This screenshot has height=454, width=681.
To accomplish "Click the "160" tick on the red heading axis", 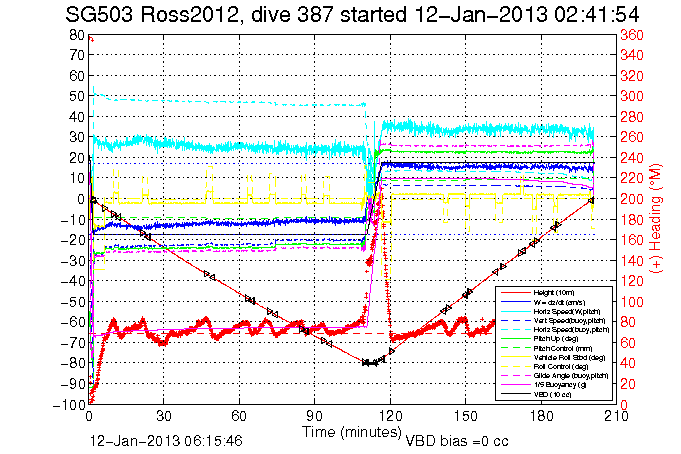I will [631, 240].
